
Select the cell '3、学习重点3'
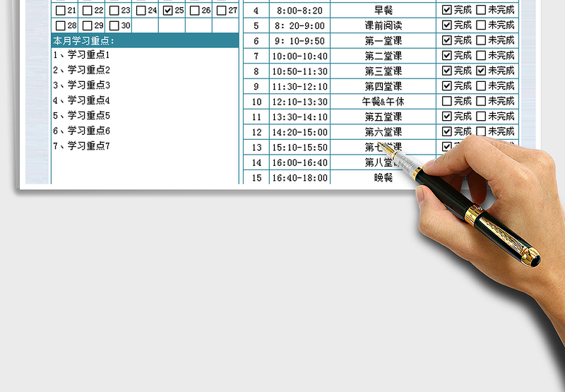click(x=145, y=85)
